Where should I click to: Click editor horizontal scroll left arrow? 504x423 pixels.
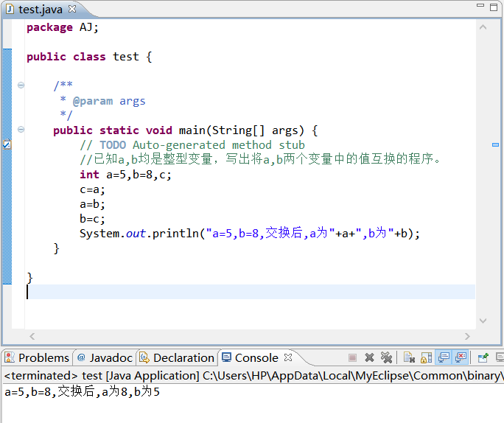32,337
